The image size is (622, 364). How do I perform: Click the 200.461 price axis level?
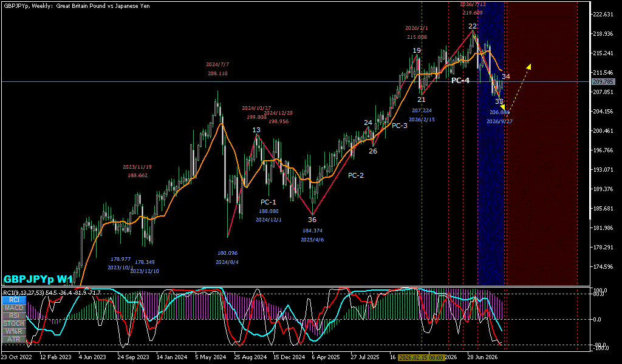coord(603,130)
